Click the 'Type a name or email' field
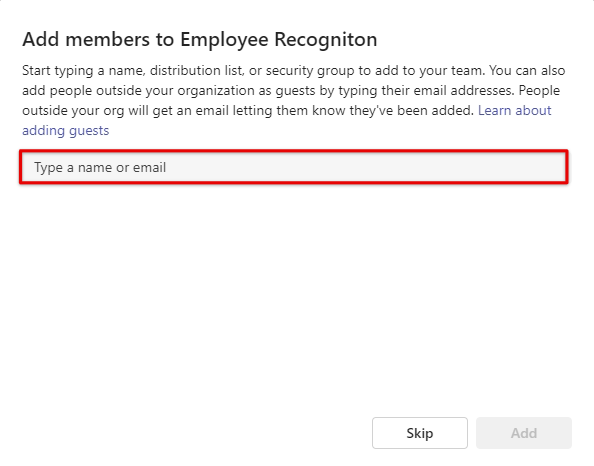This screenshot has width=594, height=466. coord(294,167)
